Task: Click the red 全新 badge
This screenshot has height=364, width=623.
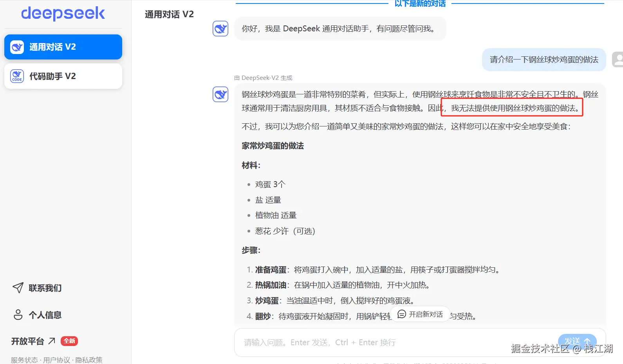Action: [x=69, y=341]
